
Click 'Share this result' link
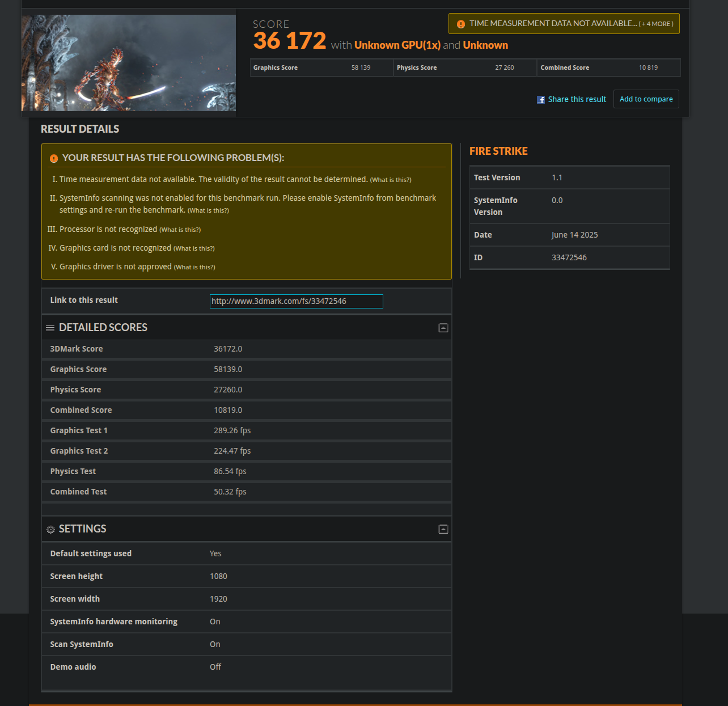pyautogui.click(x=577, y=99)
